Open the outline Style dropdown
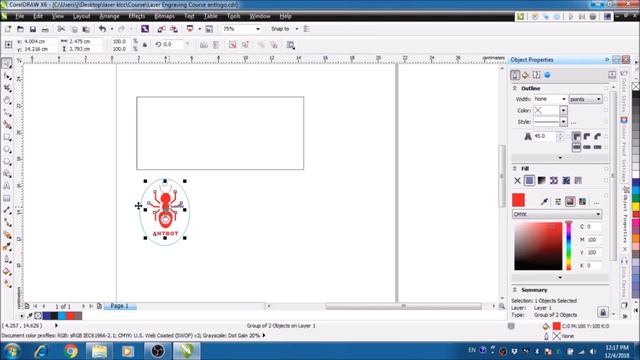This screenshot has width=640, height=360. pyautogui.click(x=563, y=122)
